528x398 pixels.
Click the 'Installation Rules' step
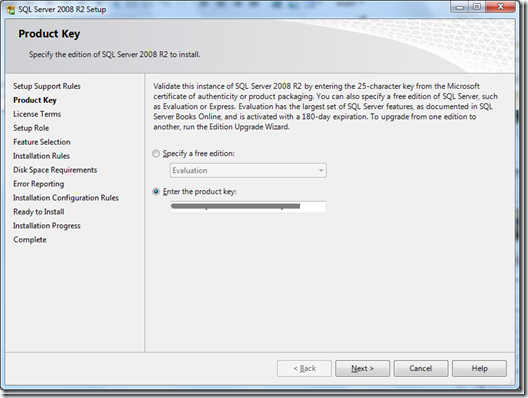click(x=41, y=156)
